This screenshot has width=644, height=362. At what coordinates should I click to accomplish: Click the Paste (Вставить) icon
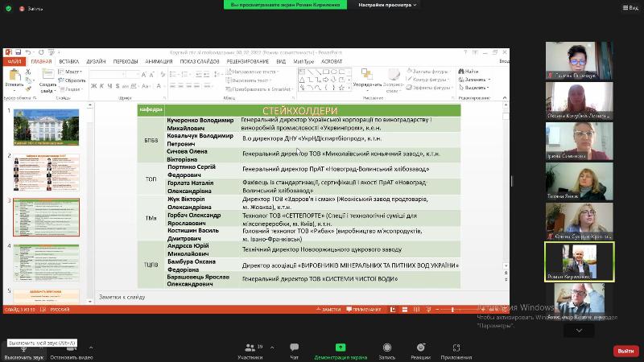point(14,75)
